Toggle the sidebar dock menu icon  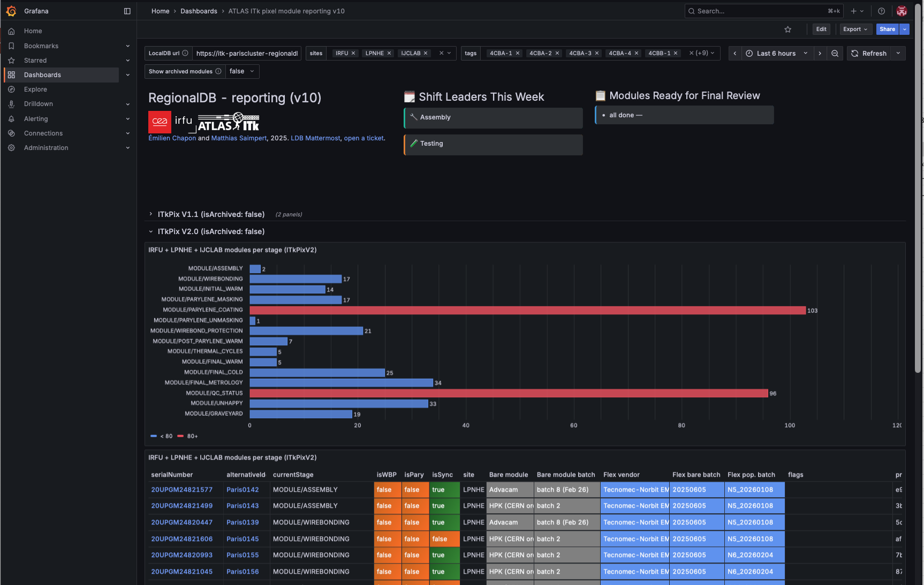click(x=127, y=11)
